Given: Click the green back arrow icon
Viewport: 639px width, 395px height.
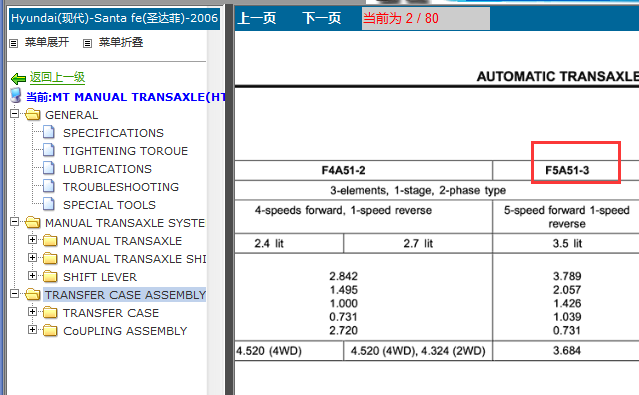Looking at the screenshot, I should (x=18, y=78).
